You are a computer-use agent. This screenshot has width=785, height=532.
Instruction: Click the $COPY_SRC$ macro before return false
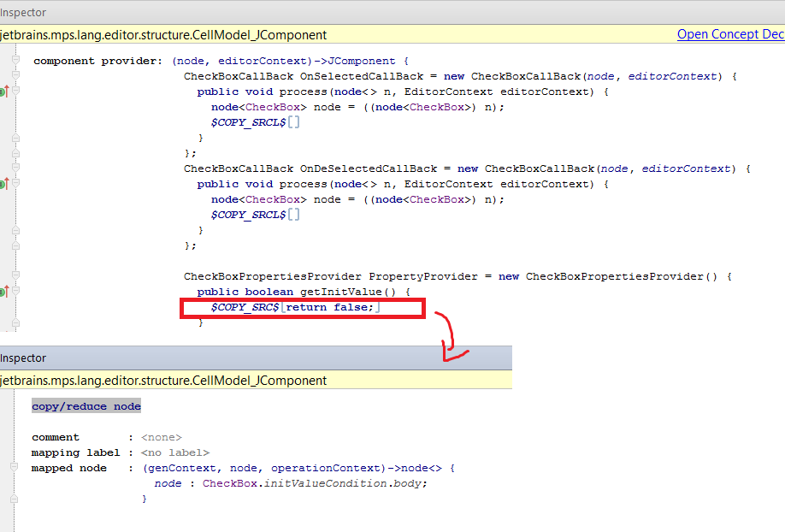point(245,307)
